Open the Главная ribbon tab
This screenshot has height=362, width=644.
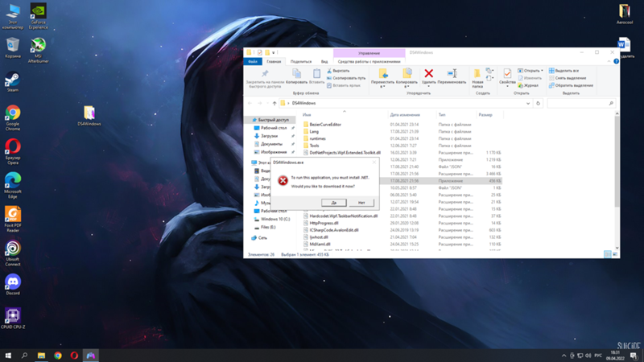click(x=274, y=62)
